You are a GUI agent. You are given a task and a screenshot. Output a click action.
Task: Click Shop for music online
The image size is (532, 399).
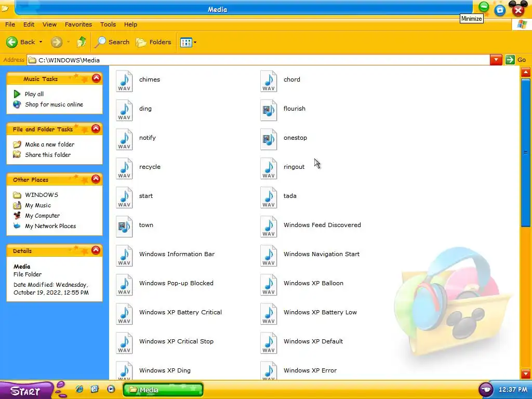pyautogui.click(x=54, y=104)
